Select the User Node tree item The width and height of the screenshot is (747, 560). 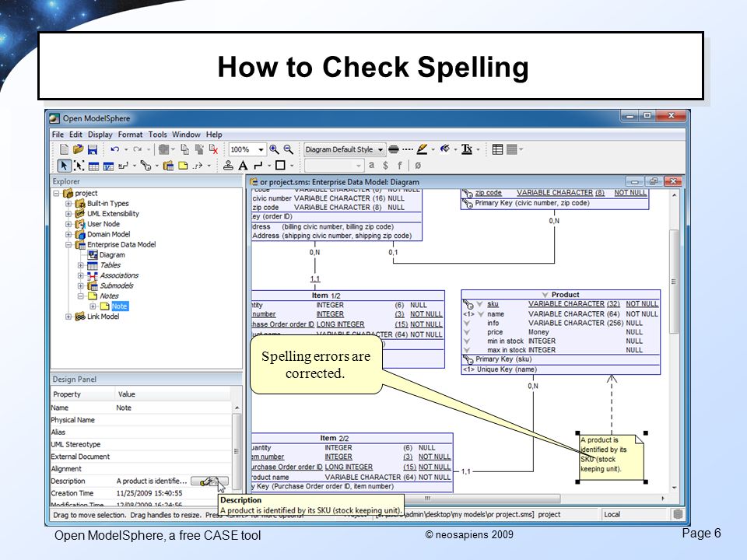click(x=103, y=224)
